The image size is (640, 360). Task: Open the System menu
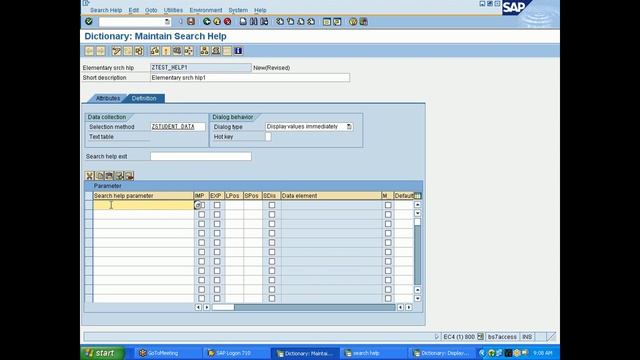238,10
